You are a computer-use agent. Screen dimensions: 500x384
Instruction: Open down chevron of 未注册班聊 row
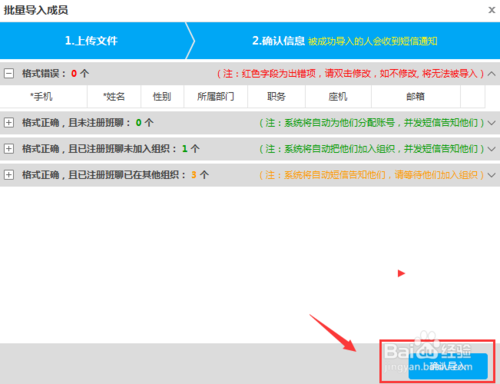[x=491, y=123]
